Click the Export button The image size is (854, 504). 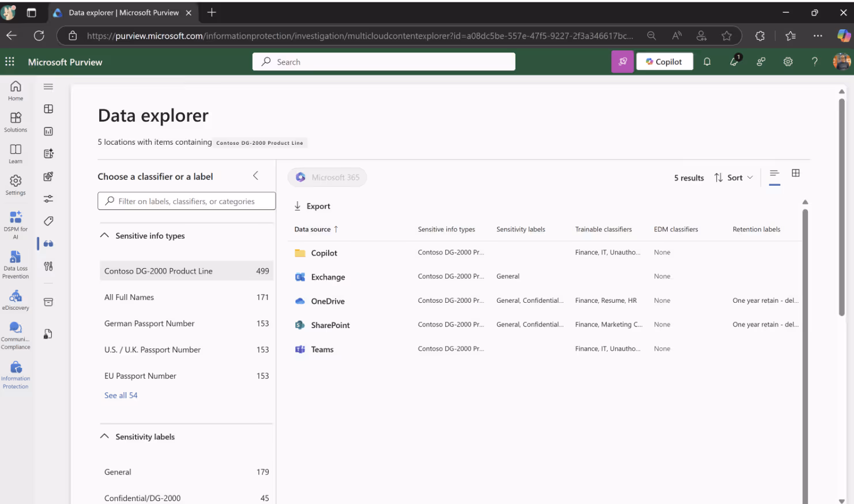pyautogui.click(x=312, y=206)
